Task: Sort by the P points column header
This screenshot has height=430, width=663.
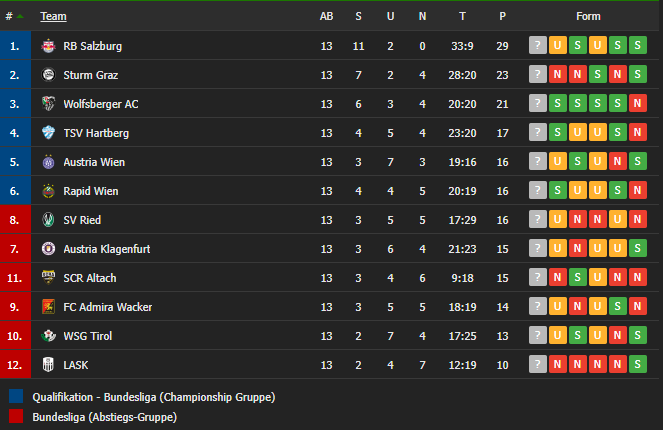Action: point(502,16)
